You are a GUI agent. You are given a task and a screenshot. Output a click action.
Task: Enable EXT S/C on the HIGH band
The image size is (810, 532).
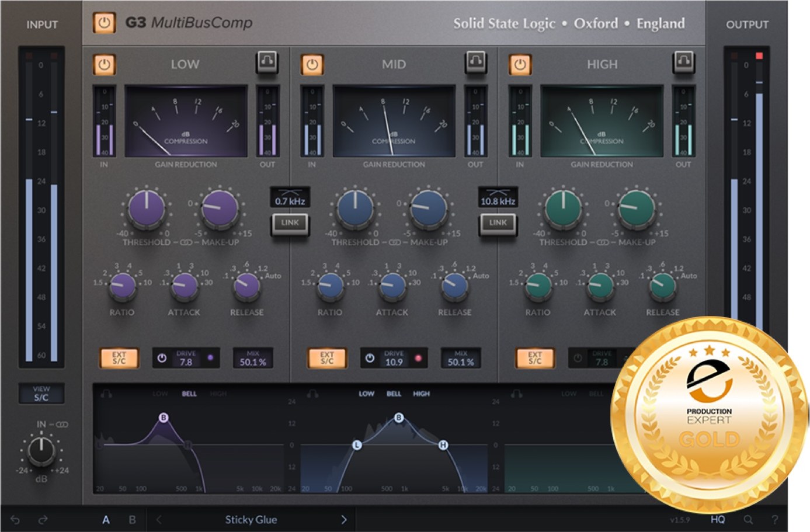535,358
